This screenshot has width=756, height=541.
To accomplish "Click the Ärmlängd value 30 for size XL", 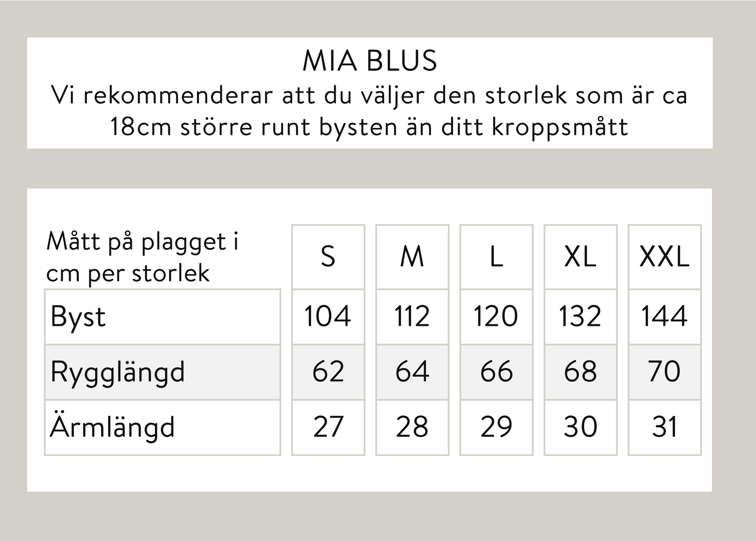I will click(x=580, y=427).
